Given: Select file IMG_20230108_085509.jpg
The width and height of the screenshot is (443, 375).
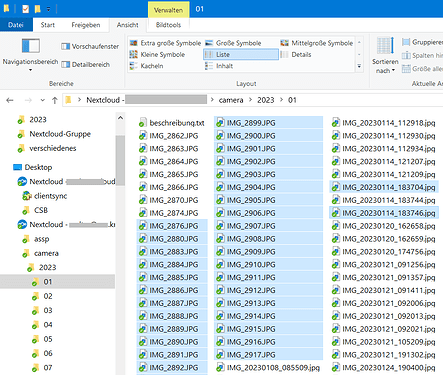Looking at the screenshot, I should pos(268,368).
